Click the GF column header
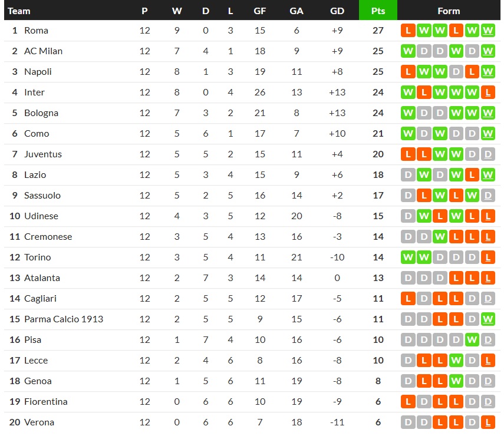504x436 pixels. (x=259, y=11)
